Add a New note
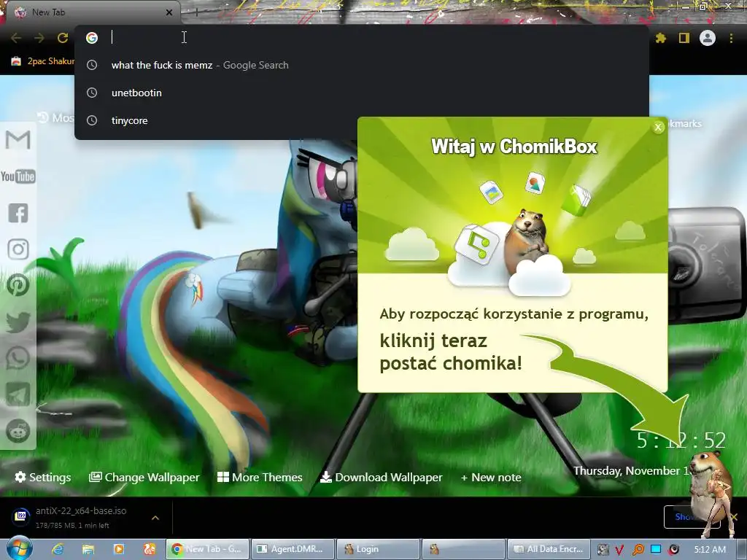The image size is (747, 560). point(491,477)
